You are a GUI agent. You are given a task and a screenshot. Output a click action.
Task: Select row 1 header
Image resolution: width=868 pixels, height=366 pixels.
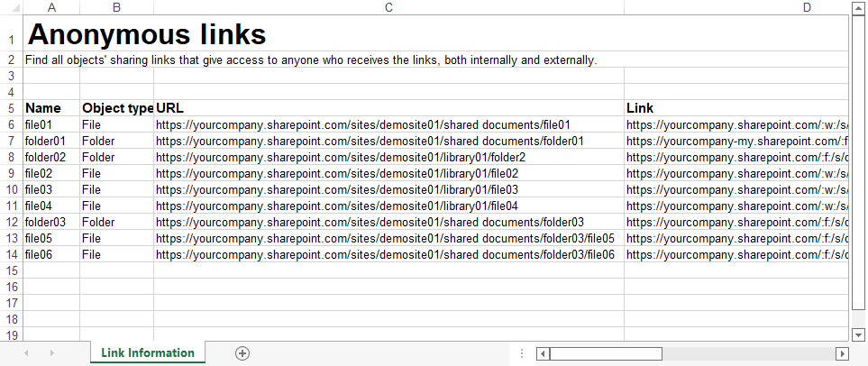coord(12,33)
